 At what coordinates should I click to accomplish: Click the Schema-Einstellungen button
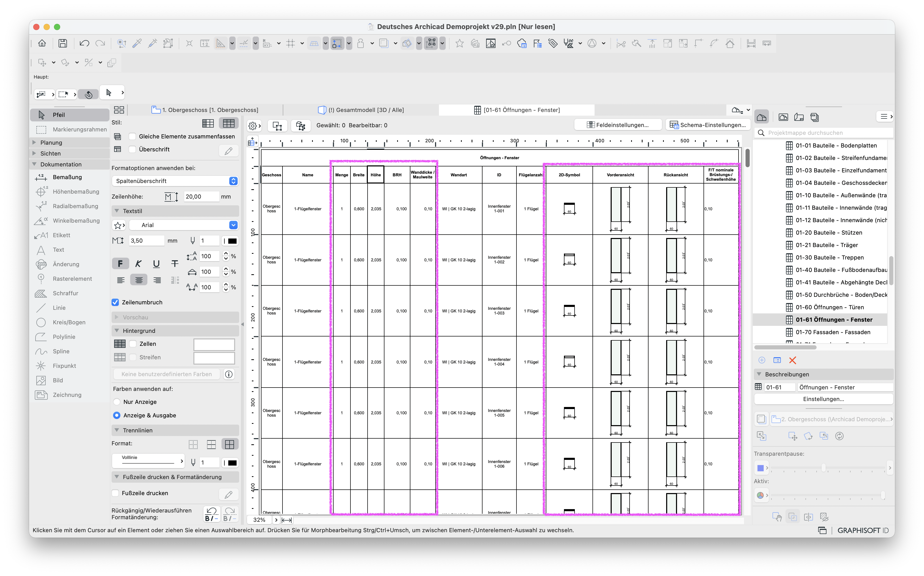click(708, 125)
